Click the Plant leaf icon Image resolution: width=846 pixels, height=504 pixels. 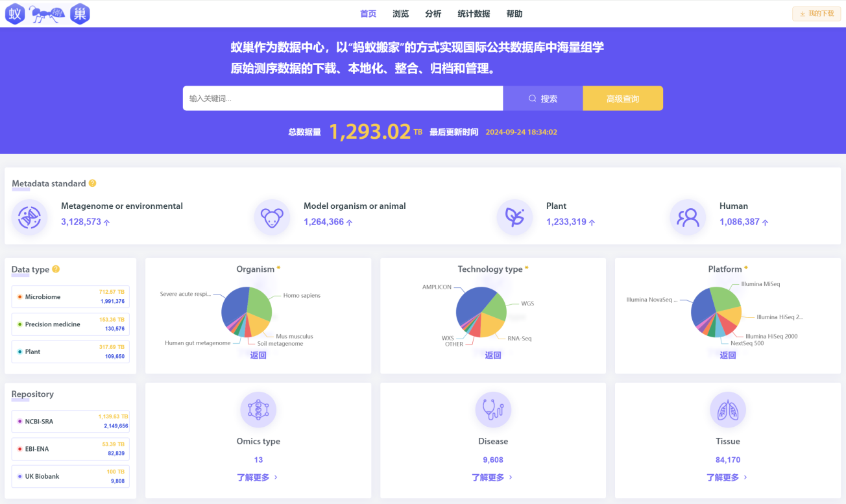[514, 217]
